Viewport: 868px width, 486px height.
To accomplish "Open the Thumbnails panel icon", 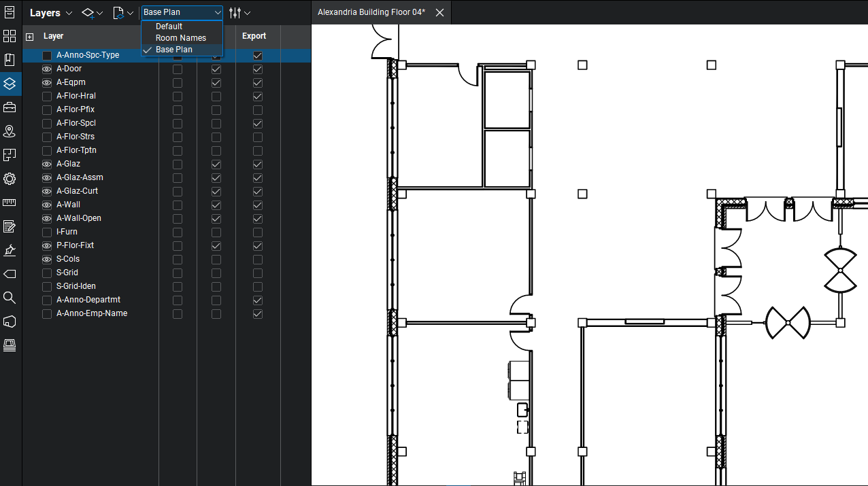I will [x=10, y=36].
